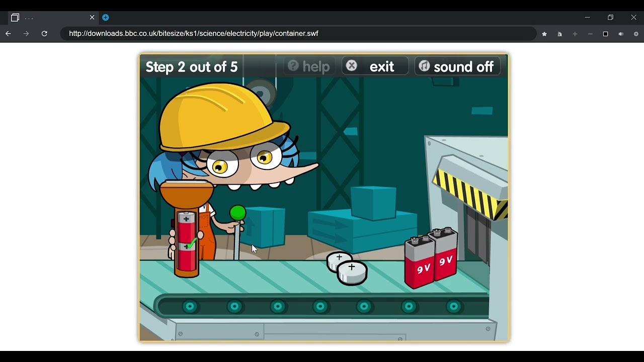Select the front round button cell battery
Image resolution: width=644 pixels, height=362 pixels.
coord(352,274)
